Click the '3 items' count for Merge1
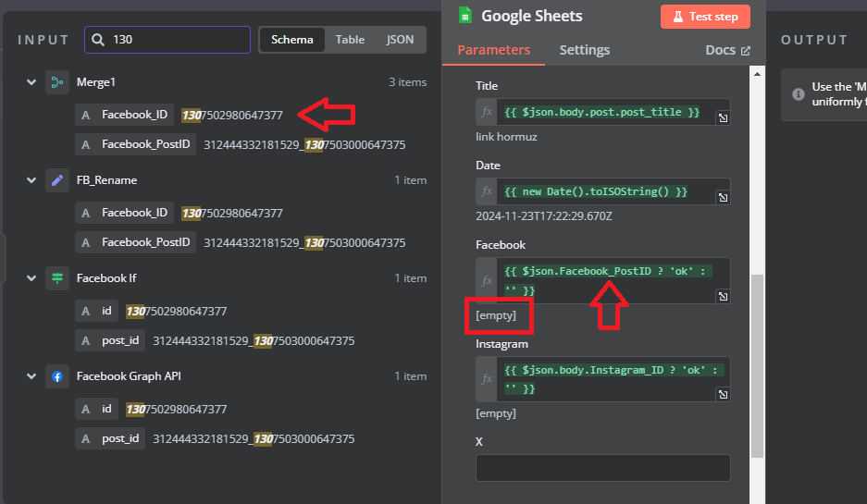 point(407,82)
